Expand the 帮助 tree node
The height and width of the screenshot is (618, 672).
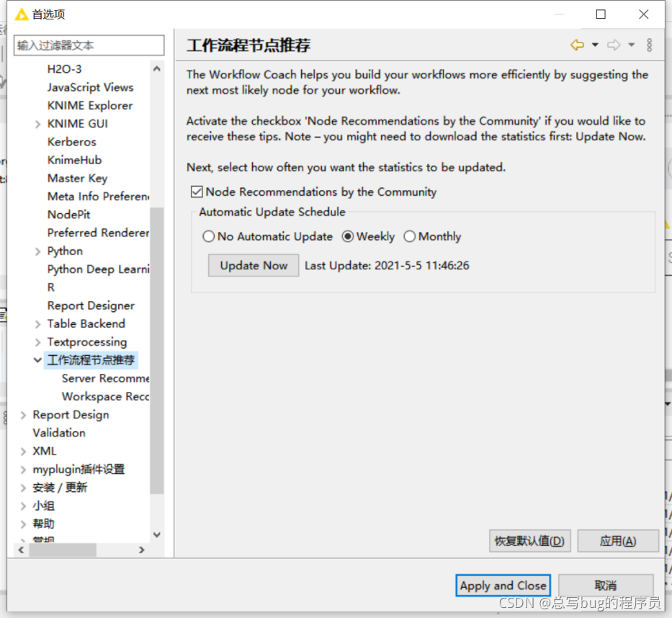[x=23, y=524]
